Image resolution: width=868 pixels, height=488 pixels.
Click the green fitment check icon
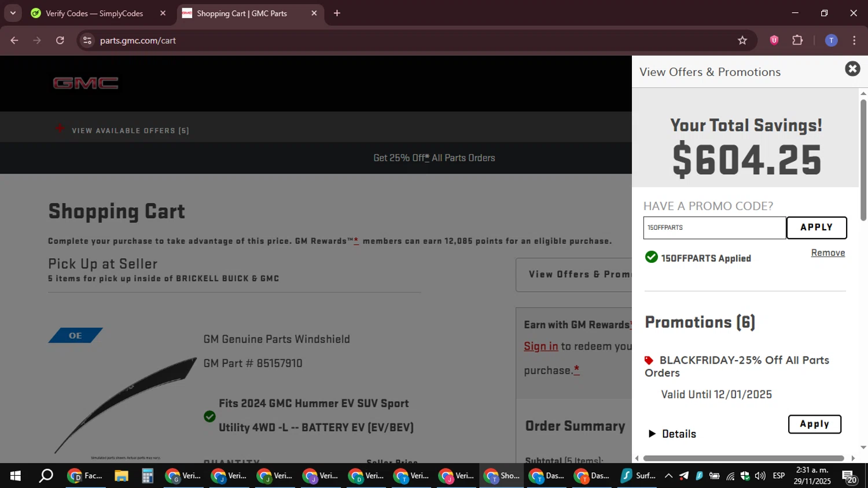(209, 416)
